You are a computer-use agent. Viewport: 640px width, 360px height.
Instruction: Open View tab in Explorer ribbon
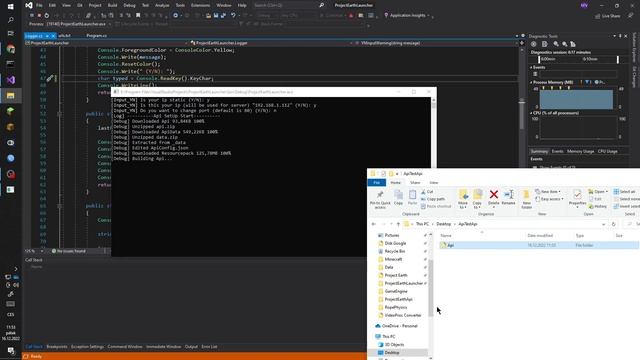[434, 182]
